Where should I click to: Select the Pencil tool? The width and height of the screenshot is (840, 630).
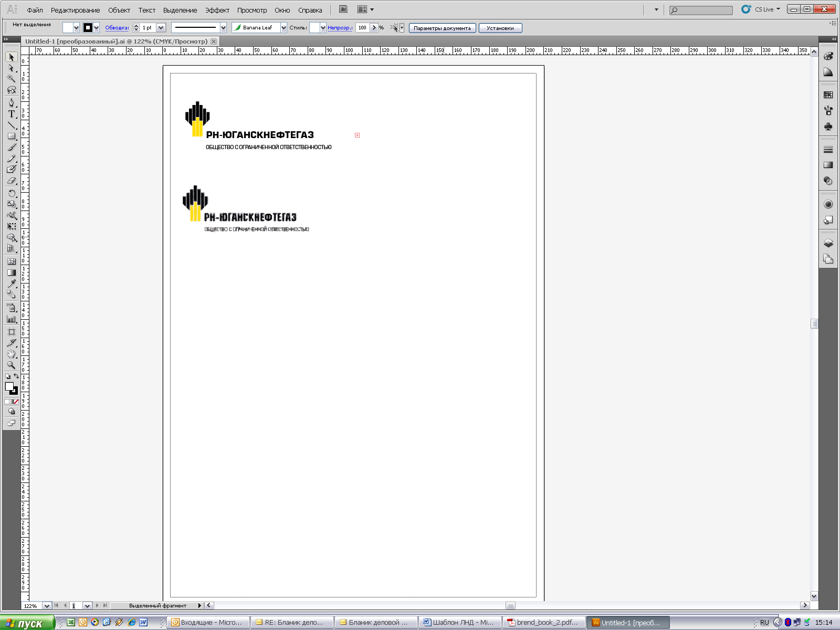click(x=12, y=159)
